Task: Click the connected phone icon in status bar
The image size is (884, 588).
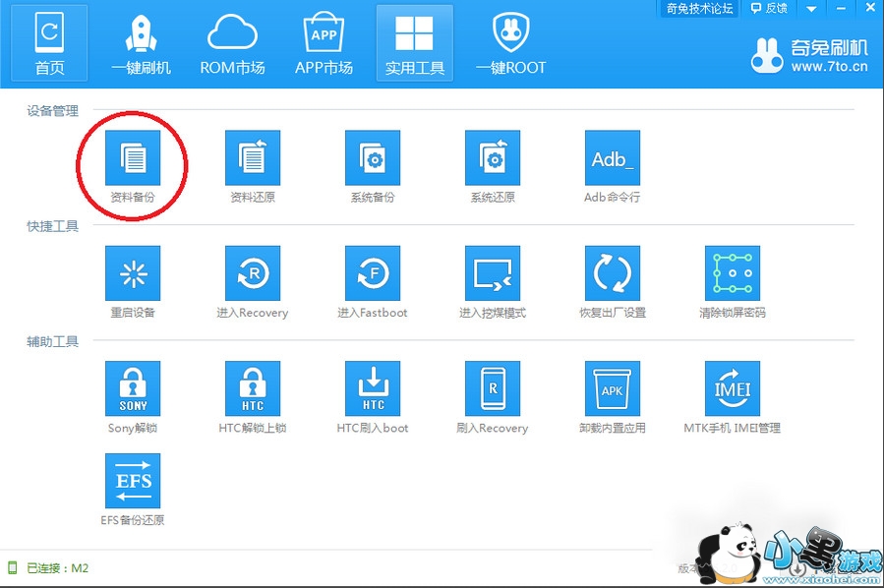Action: (x=12, y=567)
